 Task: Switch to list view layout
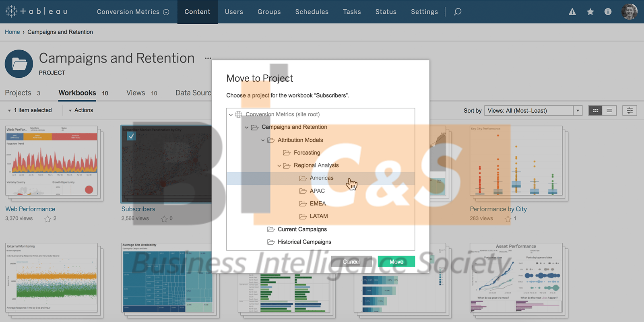tap(609, 110)
